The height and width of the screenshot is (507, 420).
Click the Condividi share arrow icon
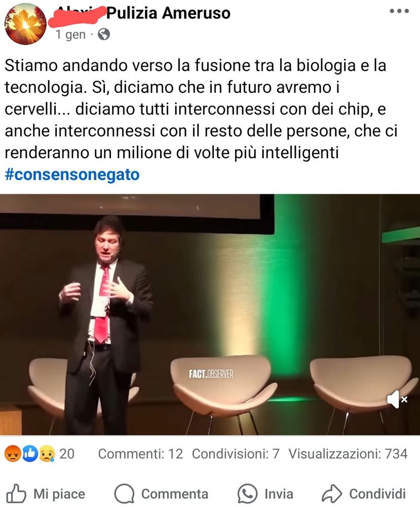coord(332,494)
